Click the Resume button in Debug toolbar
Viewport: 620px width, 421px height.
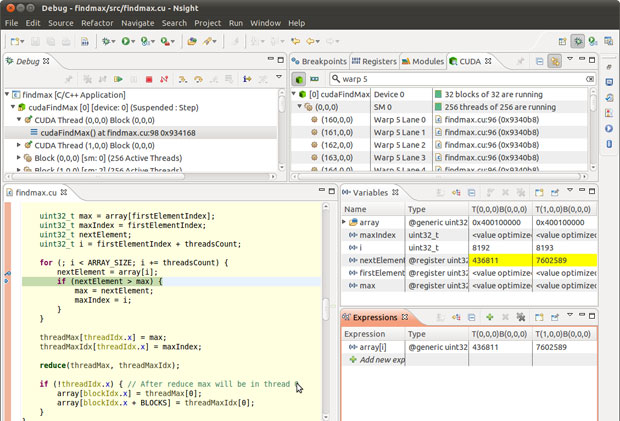pyautogui.click(x=119, y=79)
